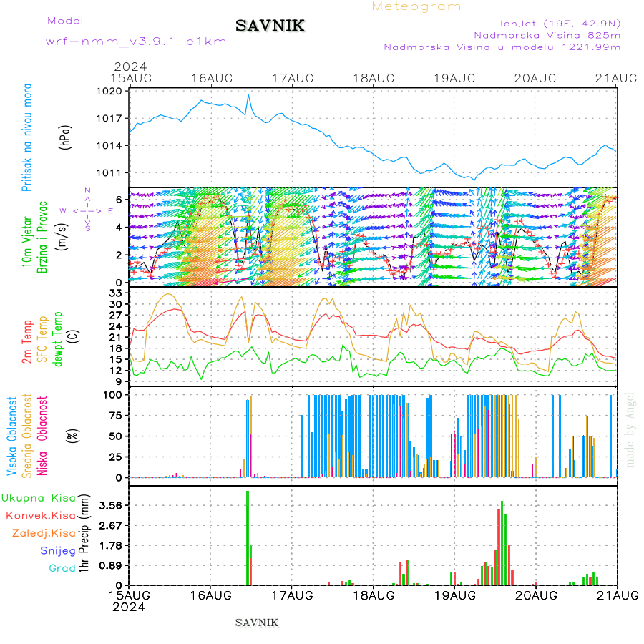Select the '(%)' cloud cover unit
Viewport: 644px width, 644px height.
(72, 435)
